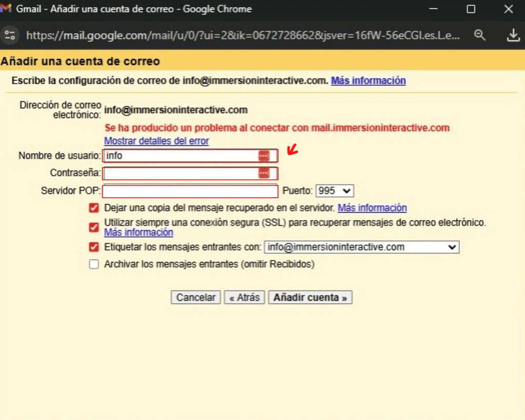Viewport: 525px width, 420px height.
Task: Toggle the SSL secure connection checkbox
Action: pyautogui.click(x=94, y=227)
